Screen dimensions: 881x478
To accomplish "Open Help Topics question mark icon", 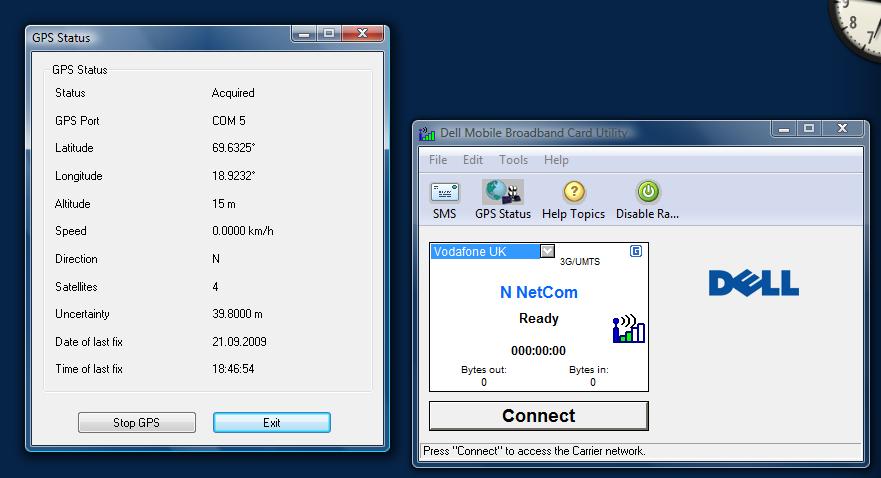I will (574, 192).
